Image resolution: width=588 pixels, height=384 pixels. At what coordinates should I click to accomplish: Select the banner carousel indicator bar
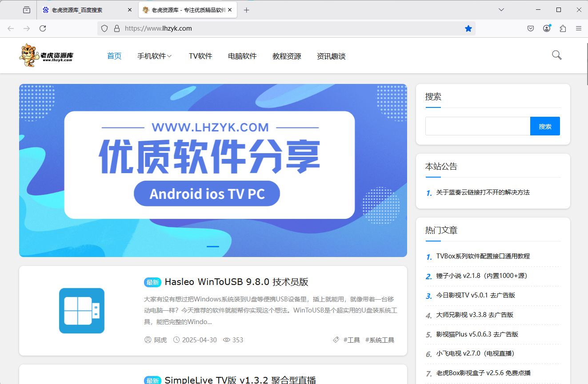pyautogui.click(x=213, y=246)
